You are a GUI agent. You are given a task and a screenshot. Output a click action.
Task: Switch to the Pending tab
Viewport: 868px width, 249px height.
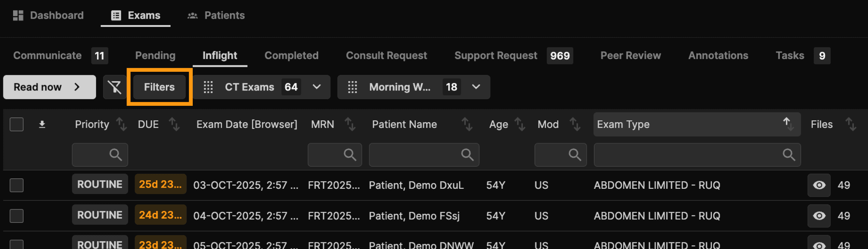pos(155,56)
